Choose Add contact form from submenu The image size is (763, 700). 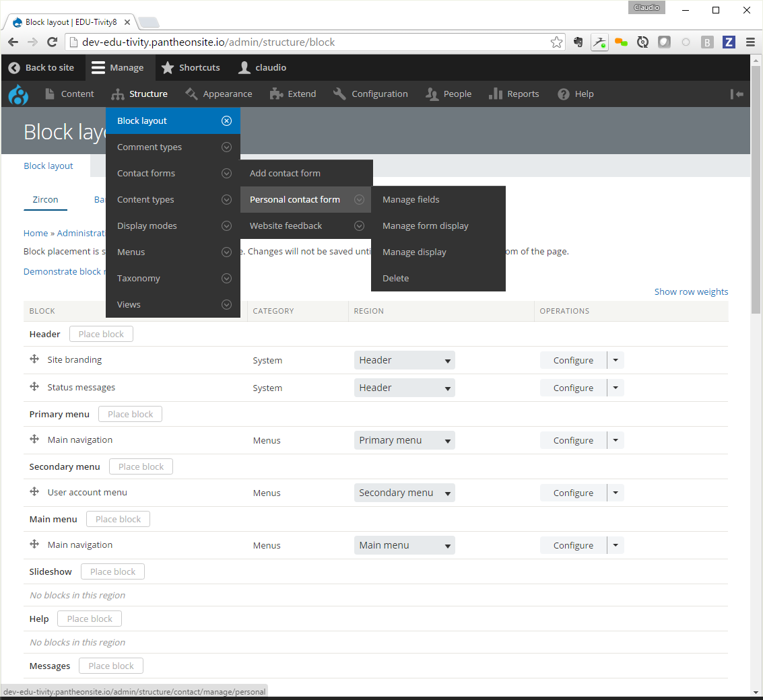285,173
